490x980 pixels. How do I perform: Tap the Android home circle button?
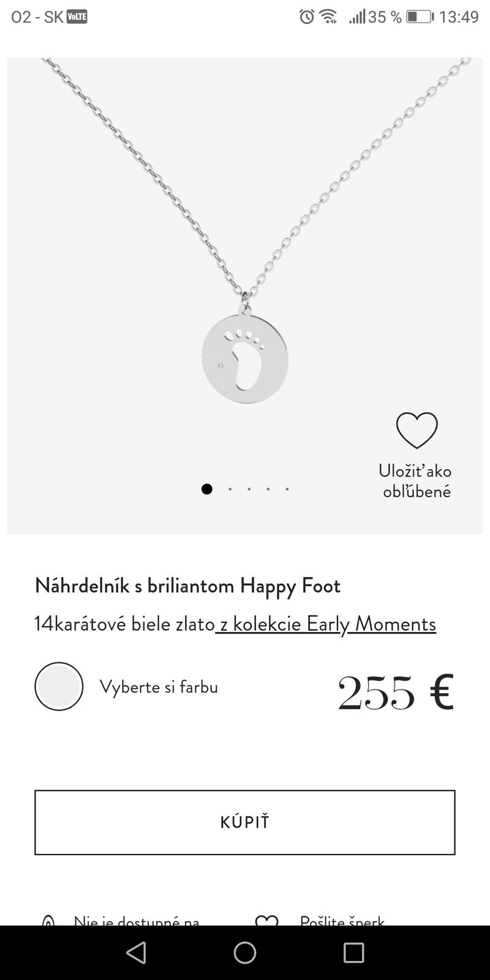coord(245,952)
